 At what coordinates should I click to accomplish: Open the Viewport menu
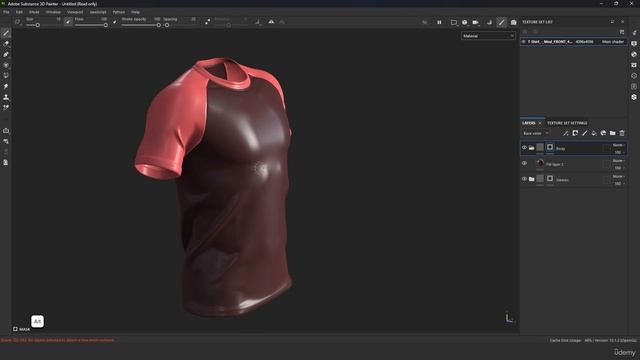pyautogui.click(x=75, y=12)
